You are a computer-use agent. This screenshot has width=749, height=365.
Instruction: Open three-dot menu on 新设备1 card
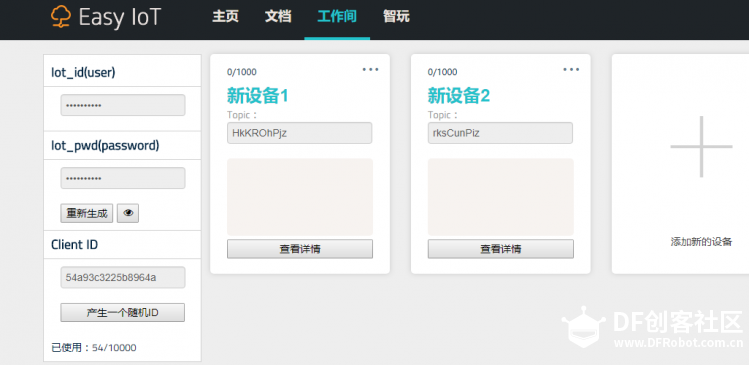(x=370, y=70)
